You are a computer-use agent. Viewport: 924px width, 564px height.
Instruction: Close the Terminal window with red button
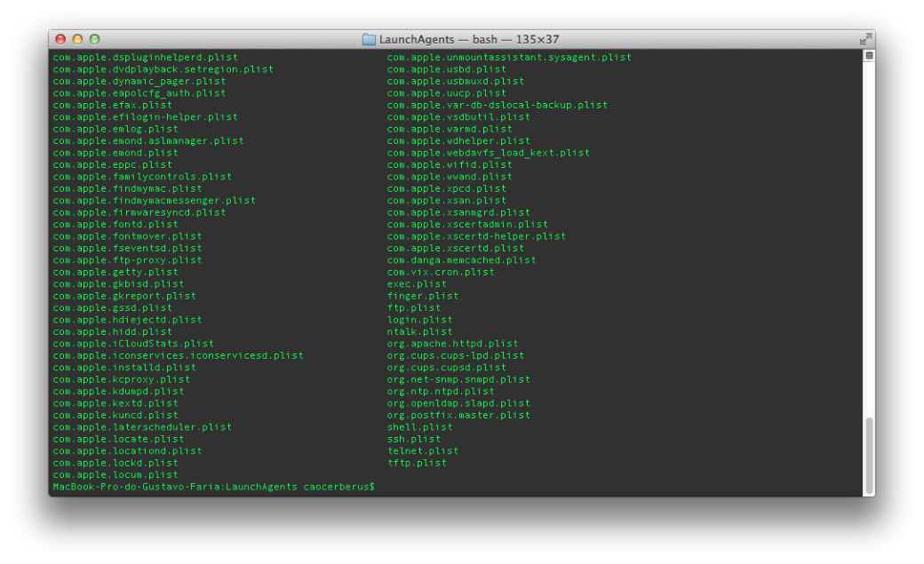[x=60, y=39]
